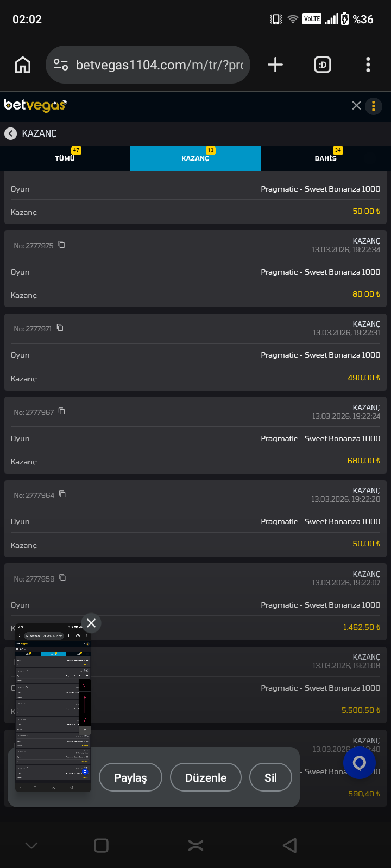Focus the betvegas URL address field
391x868 pixels.
[159, 65]
